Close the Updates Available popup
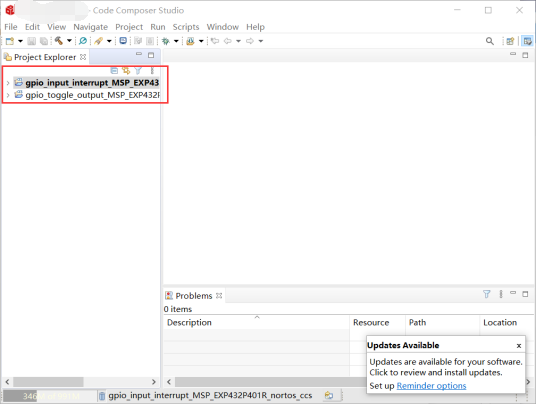 pos(519,346)
